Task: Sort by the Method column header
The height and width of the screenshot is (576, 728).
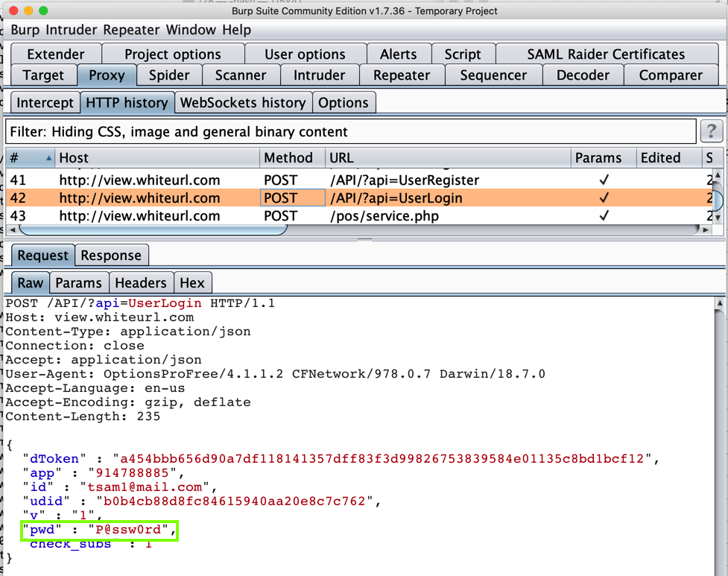Action: (x=288, y=158)
